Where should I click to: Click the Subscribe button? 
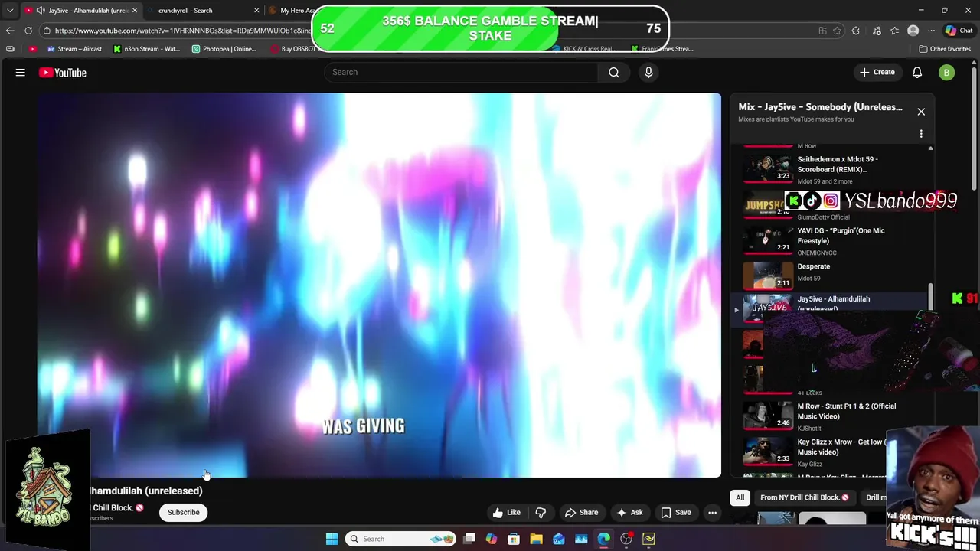click(183, 513)
